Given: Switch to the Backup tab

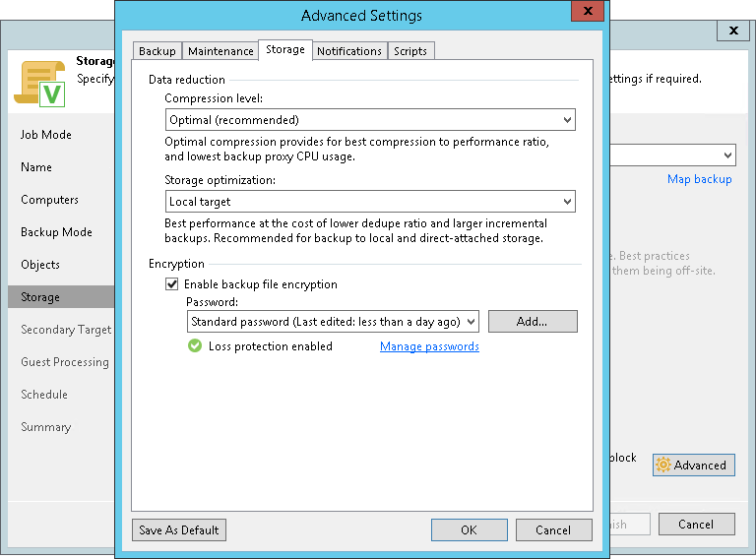Looking at the screenshot, I should [157, 51].
